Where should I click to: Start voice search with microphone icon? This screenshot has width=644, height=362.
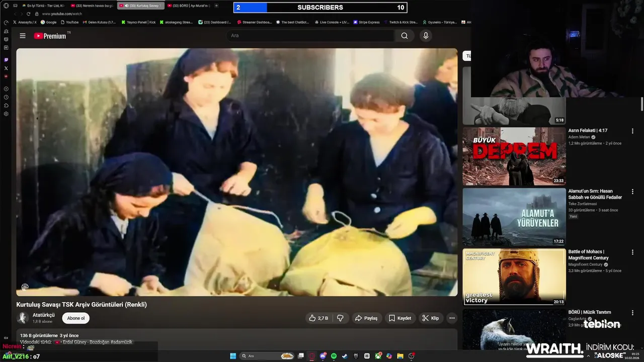click(426, 36)
